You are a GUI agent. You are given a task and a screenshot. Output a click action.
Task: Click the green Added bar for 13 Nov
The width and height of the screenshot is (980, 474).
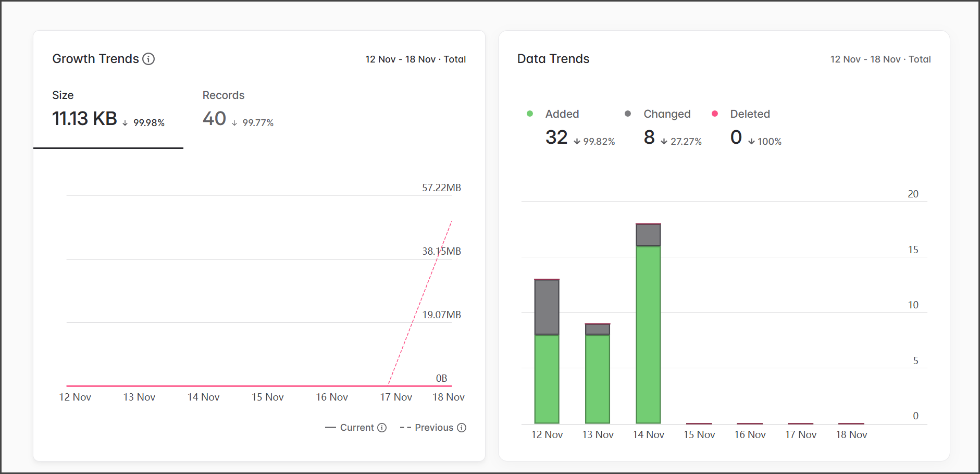point(598,379)
